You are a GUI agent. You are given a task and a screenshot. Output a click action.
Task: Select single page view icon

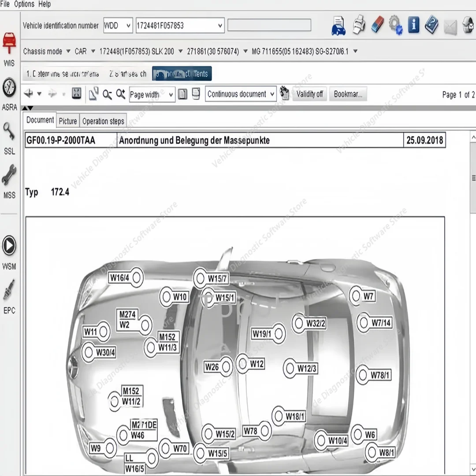pos(182,94)
